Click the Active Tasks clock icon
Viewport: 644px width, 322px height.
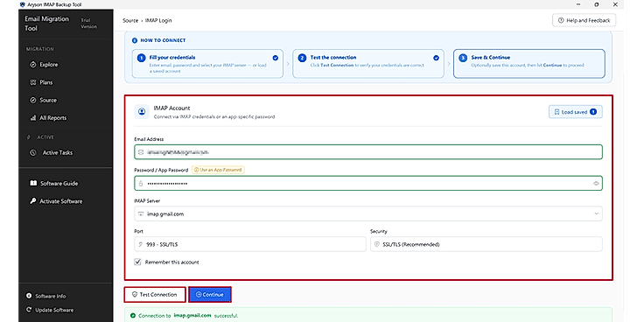[x=33, y=152]
